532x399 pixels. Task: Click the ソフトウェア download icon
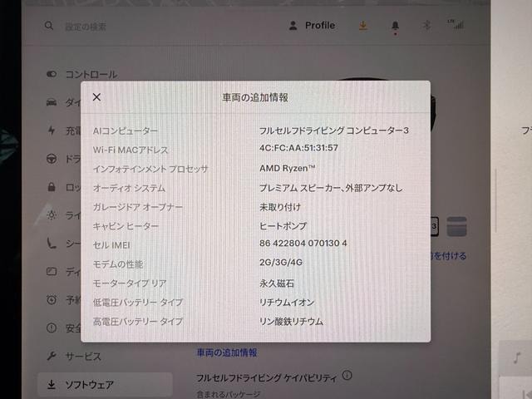click(x=52, y=384)
